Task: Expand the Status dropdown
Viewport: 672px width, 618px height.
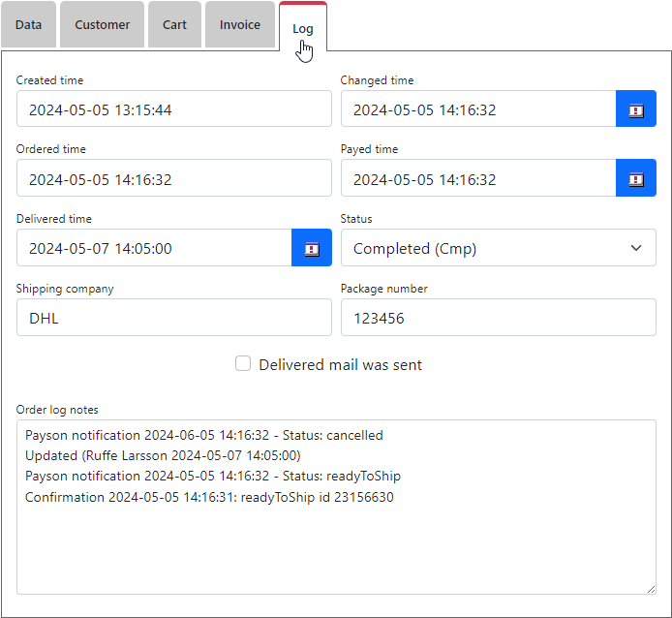Action: tap(498, 248)
